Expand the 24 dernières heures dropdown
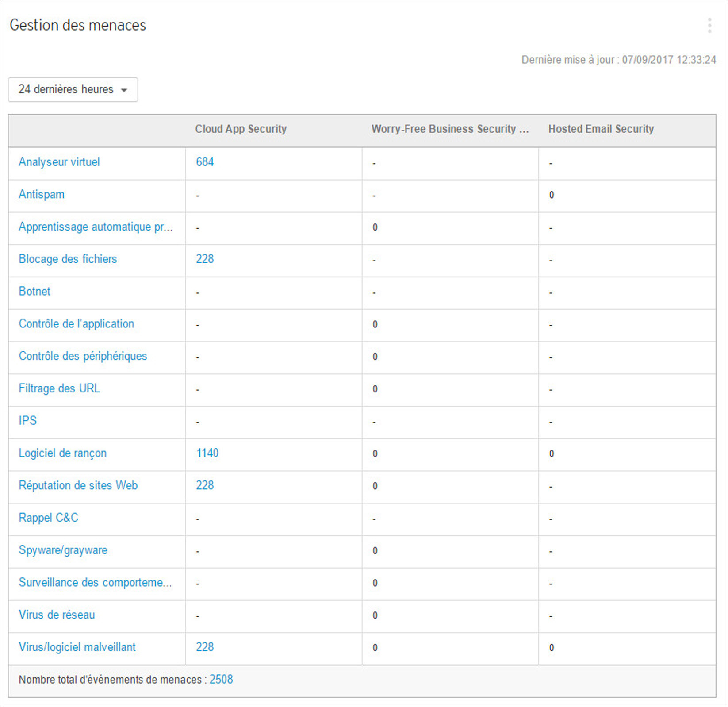 73,89
